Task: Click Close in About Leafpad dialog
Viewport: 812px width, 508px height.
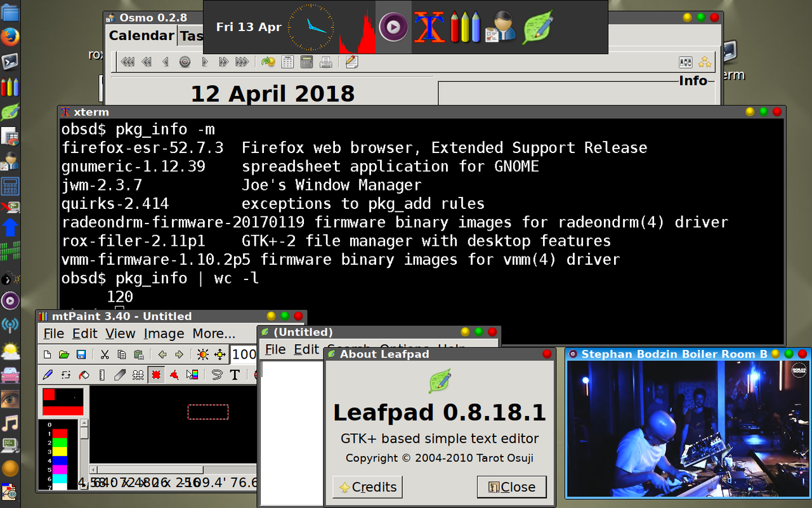Action: coord(511,487)
